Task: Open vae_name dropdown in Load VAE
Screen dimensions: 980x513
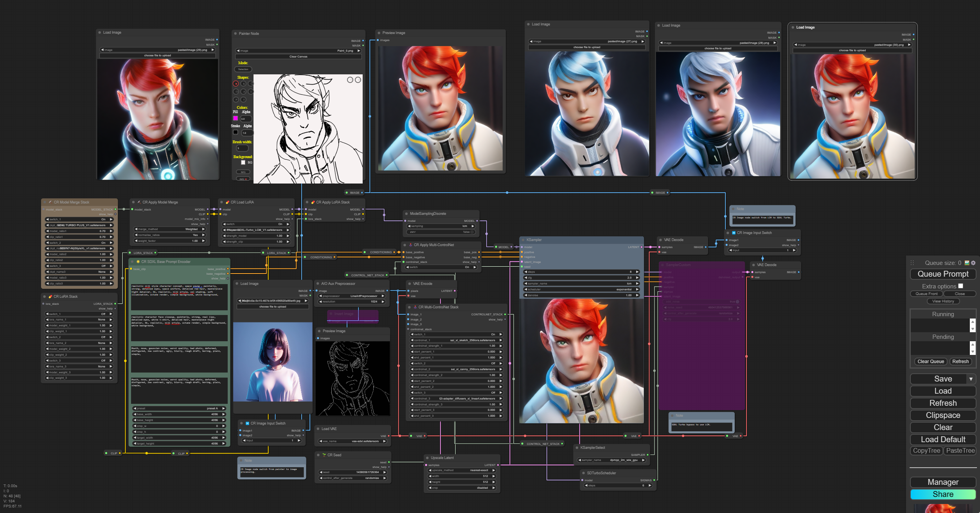Action: click(x=352, y=441)
